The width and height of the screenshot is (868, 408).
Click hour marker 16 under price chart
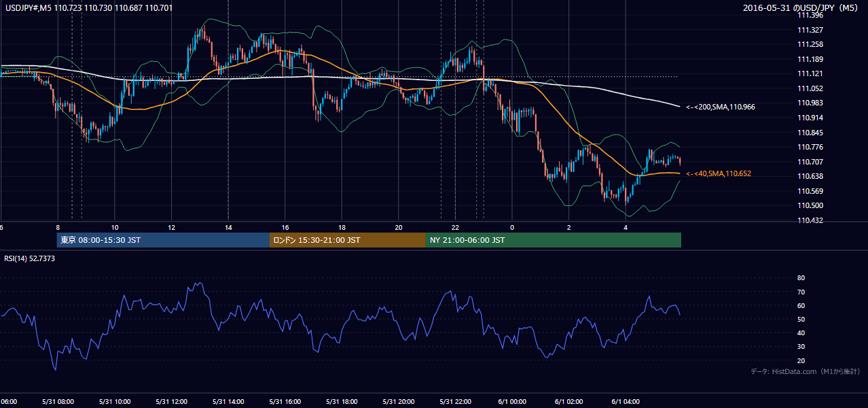[x=285, y=227]
